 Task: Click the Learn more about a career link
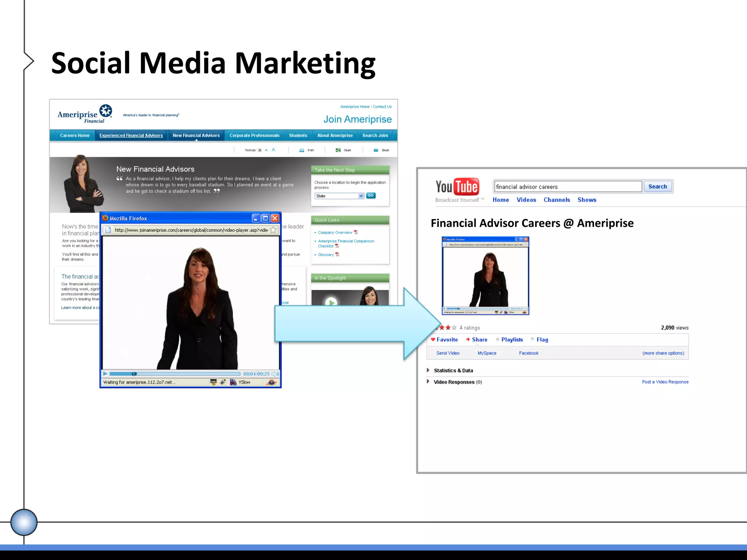tap(80, 308)
